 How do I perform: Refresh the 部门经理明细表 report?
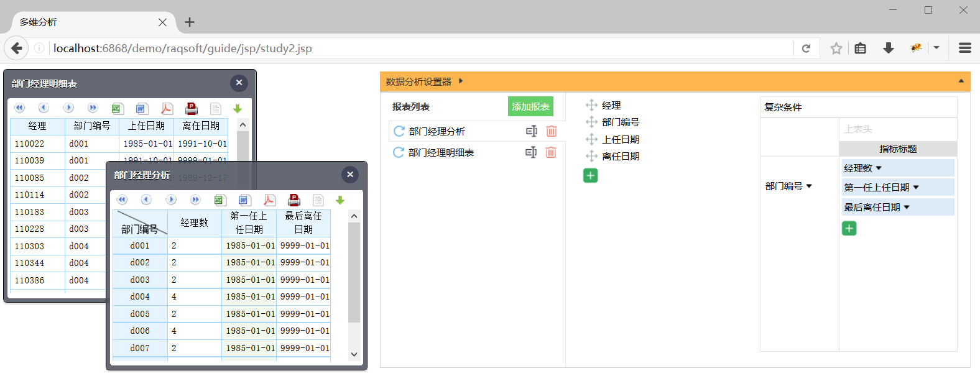[x=399, y=152]
